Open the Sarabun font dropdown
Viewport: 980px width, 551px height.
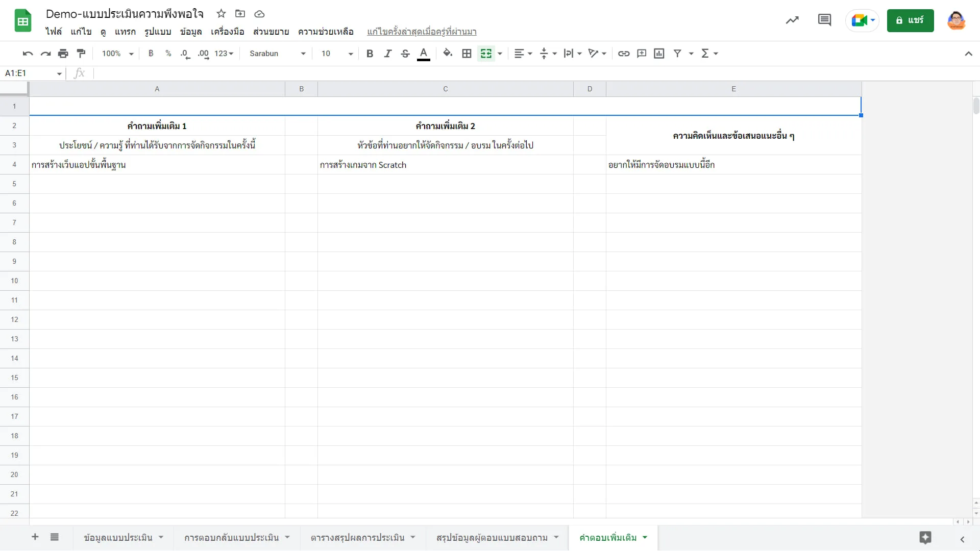point(277,53)
